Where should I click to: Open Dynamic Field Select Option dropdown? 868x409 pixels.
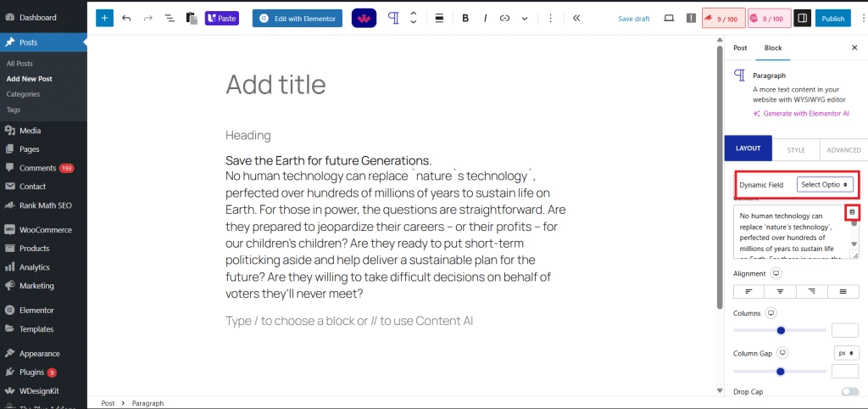(x=825, y=184)
